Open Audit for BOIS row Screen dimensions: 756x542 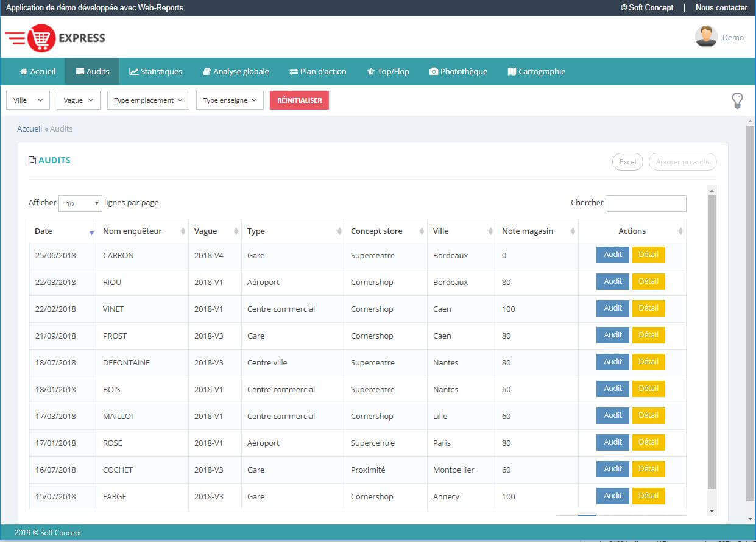coord(613,389)
